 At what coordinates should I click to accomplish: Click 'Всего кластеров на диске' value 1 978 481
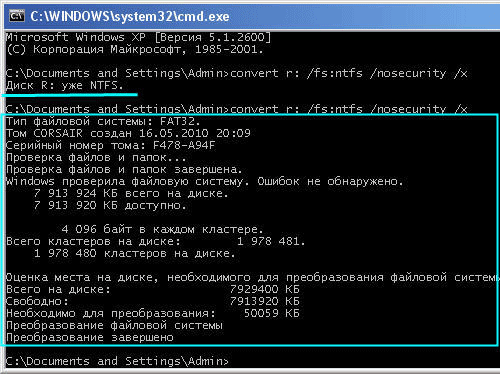(271, 241)
